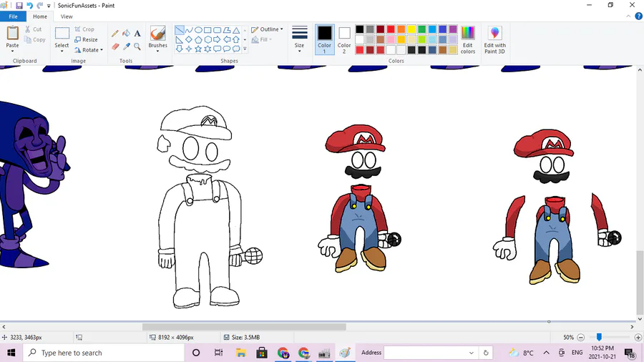Select the Color picker eyedropper tool
The height and width of the screenshot is (362, 644).
[127, 47]
